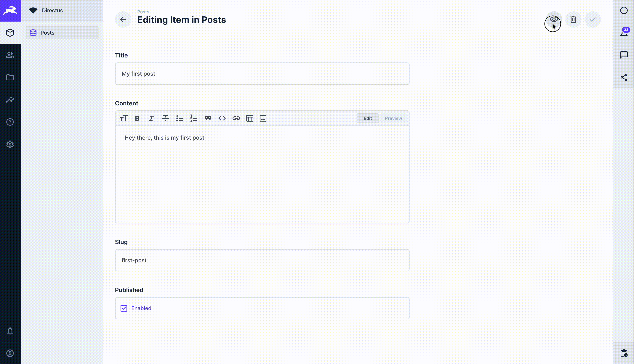Expand the comments sidebar panel
Viewport: 634px width, 364px height.
pyautogui.click(x=624, y=55)
